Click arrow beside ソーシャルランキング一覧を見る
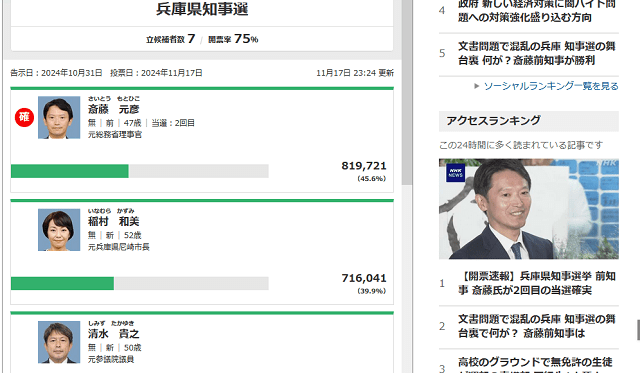The height and width of the screenshot is (373, 640). (476, 86)
